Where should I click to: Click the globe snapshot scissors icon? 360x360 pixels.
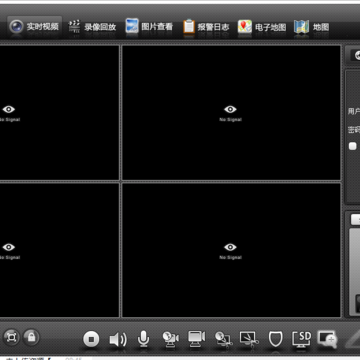click(x=223, y=338)
